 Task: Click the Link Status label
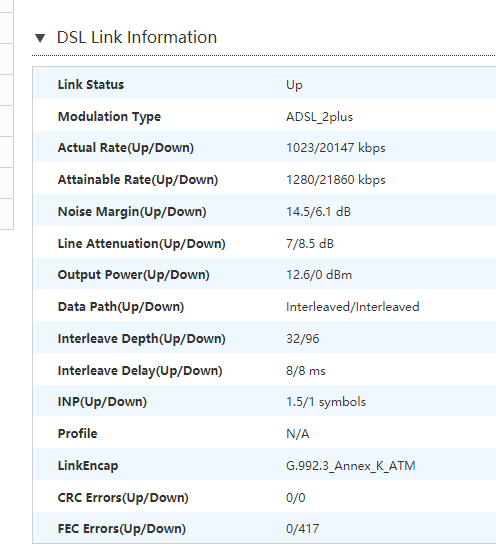click(x=91, y=85)
